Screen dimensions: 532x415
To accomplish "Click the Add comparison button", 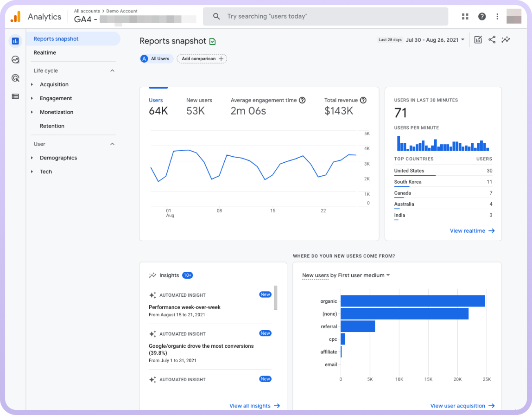I will [x=202, y=59].
